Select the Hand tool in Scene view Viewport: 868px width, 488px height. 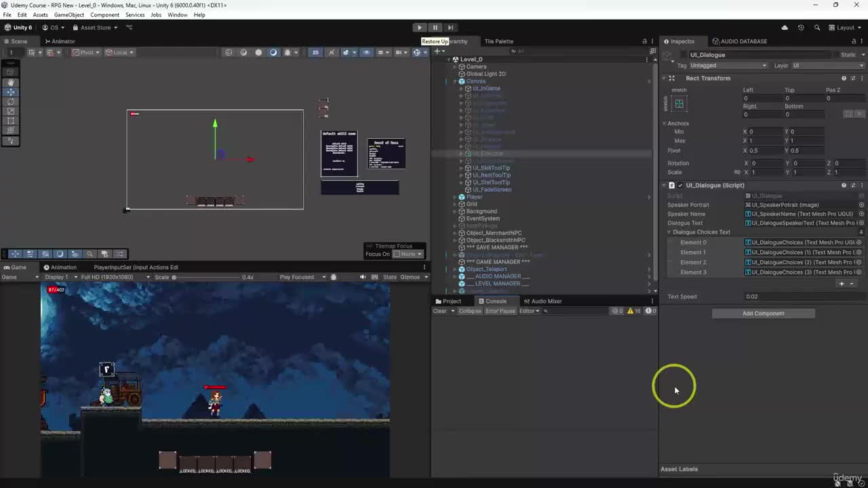[11, 82]
